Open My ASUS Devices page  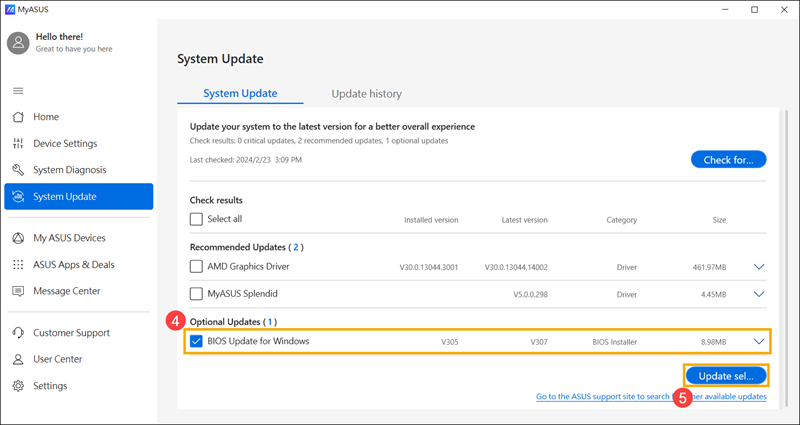(x=79, y=238)
